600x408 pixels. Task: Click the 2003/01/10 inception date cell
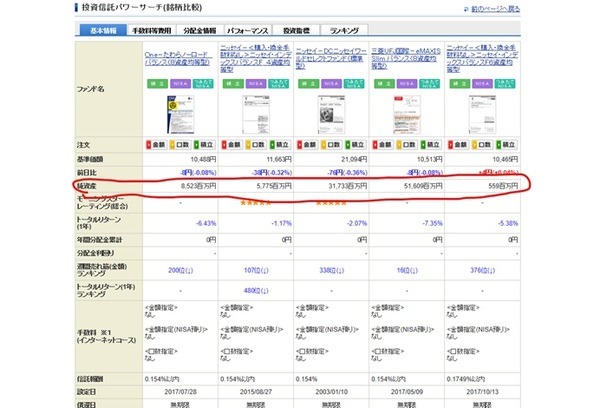[x=331, y=392]
